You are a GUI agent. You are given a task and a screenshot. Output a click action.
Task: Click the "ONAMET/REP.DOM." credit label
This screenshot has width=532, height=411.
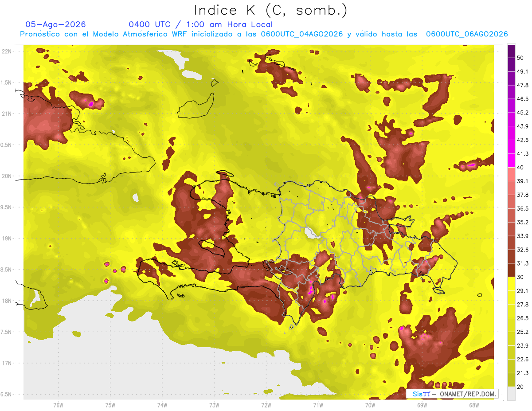[468, 394]
